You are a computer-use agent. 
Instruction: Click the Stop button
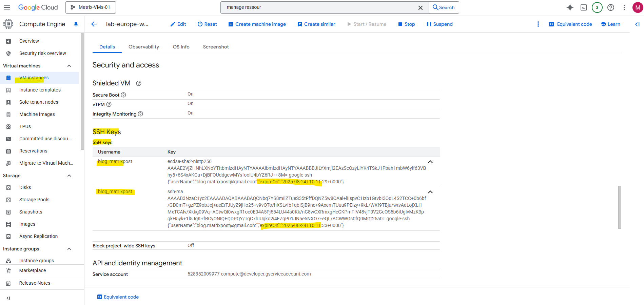coord(406,24)
